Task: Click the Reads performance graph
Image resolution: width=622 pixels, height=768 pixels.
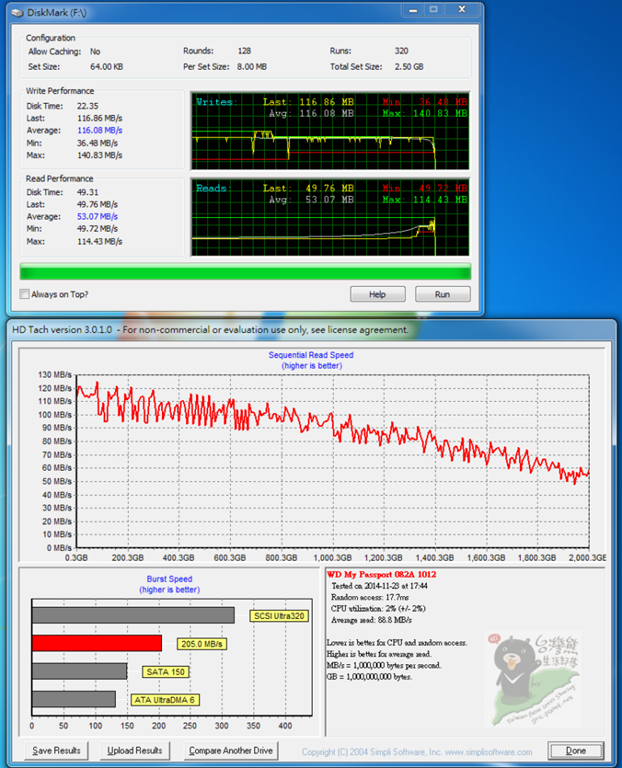Action: pos(330,217)
